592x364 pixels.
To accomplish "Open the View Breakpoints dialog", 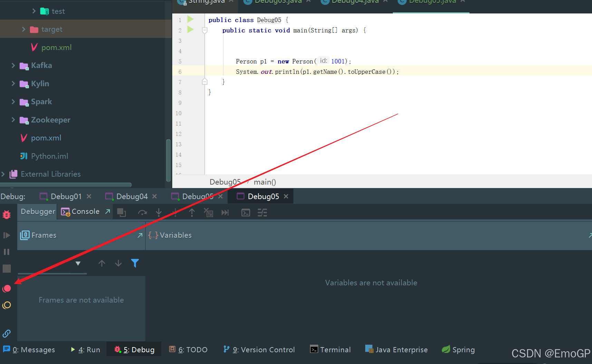I will 7,288.
